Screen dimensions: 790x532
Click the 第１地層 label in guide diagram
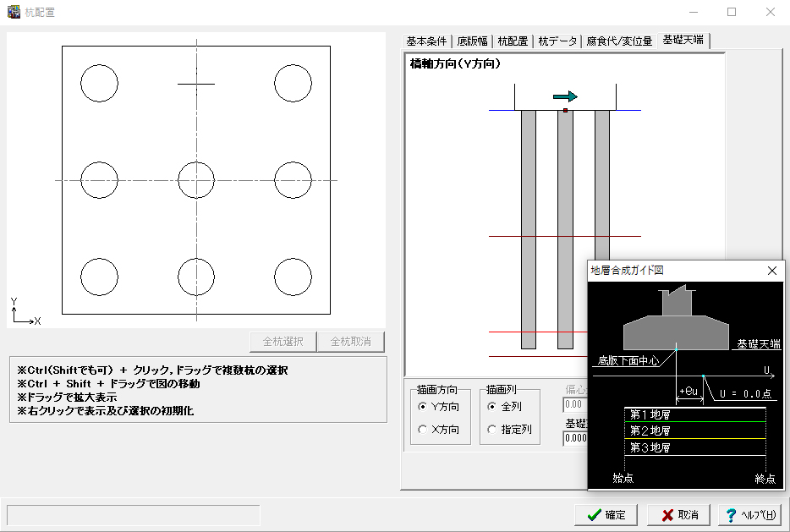coord(650,414)
